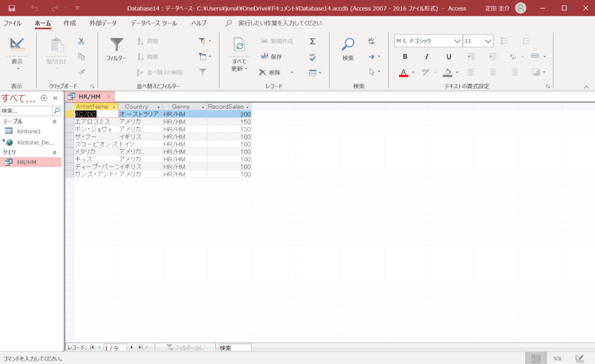Open the ファイル tab
Viewport: 595px width, 364px height.
coord(12,23)
